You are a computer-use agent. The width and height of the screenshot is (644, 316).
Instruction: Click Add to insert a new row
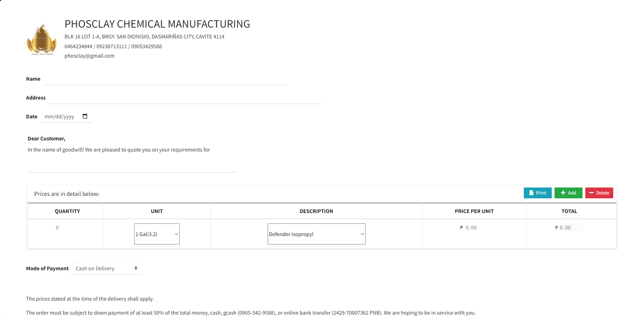tap(568, 193)
